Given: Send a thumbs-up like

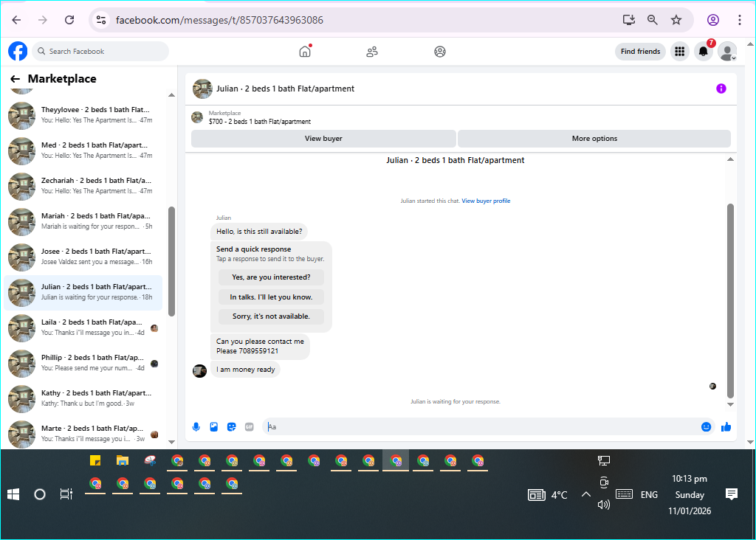Looking at the screenshot, I should click(x=726, y=427).
